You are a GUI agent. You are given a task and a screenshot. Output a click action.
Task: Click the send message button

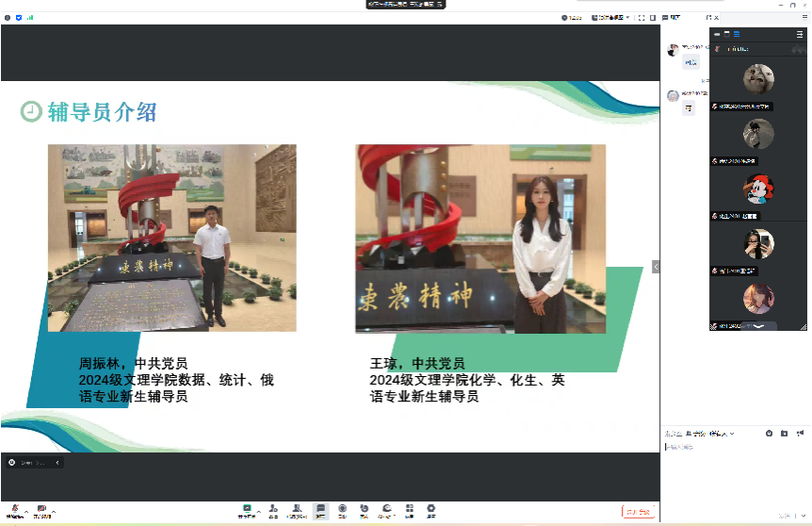tap(785, 516)
